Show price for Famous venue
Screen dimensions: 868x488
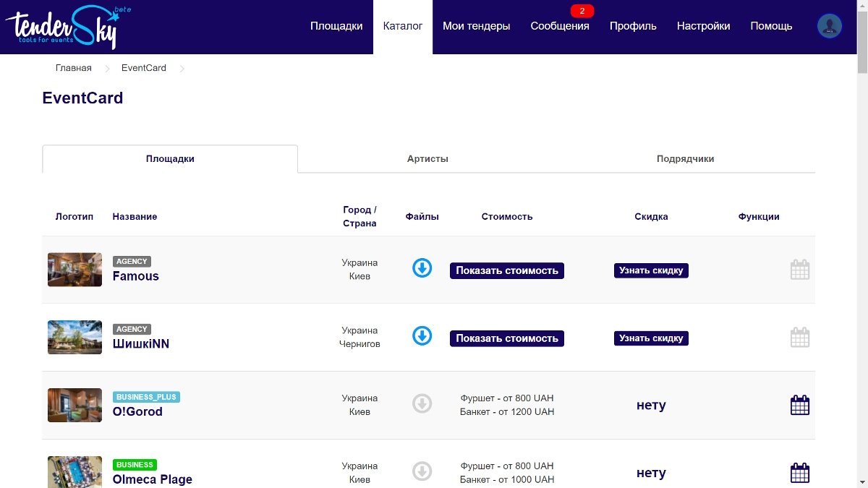pyautogui.click(x=506, y=270)
